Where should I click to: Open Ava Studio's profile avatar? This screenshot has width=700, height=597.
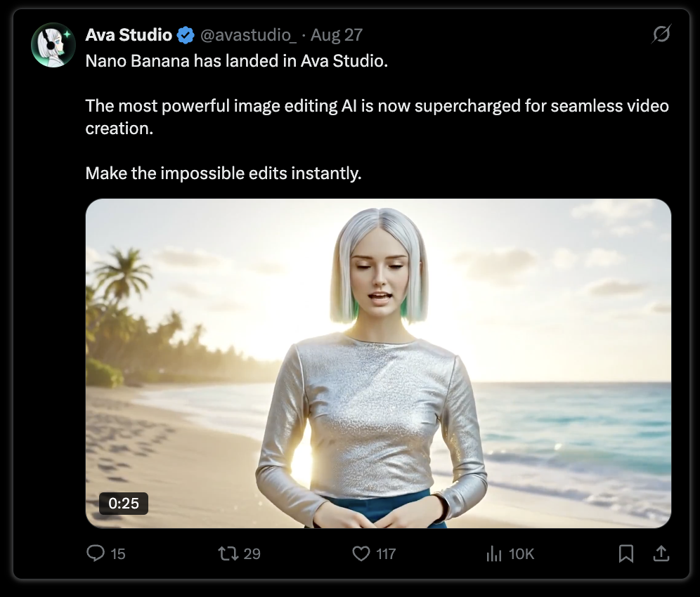click(53, 45)
